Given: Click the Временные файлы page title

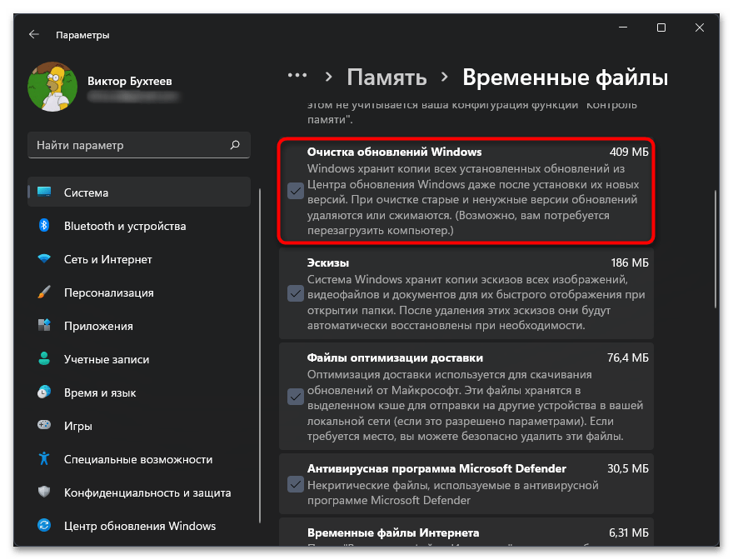Looking at the screenshot, I should 566,77.
